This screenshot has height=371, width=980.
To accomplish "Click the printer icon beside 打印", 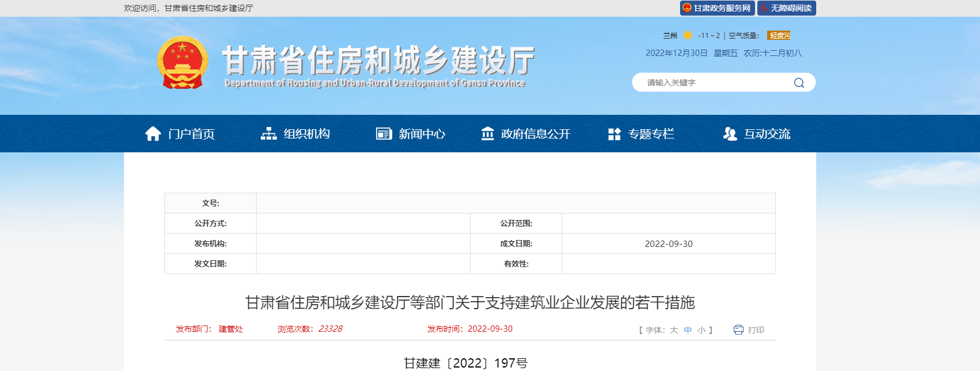I will point(738,329).
